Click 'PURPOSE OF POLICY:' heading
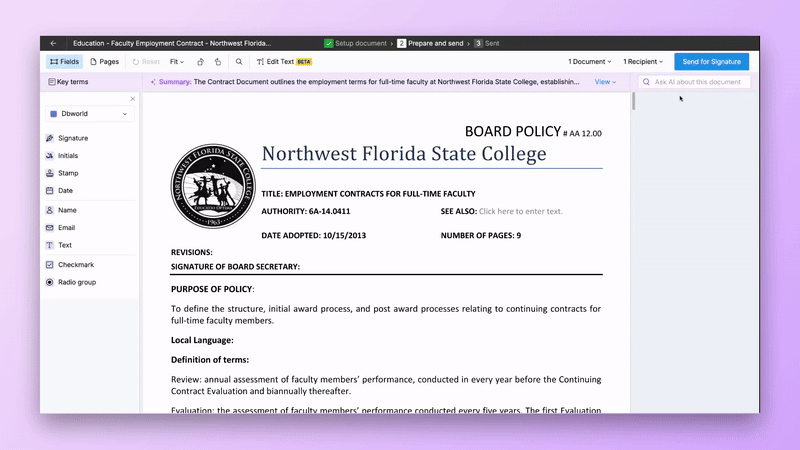 213,289
